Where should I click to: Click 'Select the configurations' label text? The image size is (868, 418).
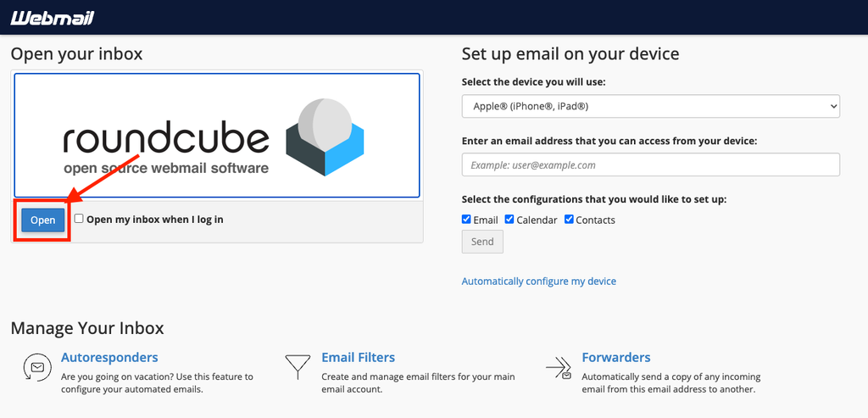pyautogui.click(x=594, y=198)
